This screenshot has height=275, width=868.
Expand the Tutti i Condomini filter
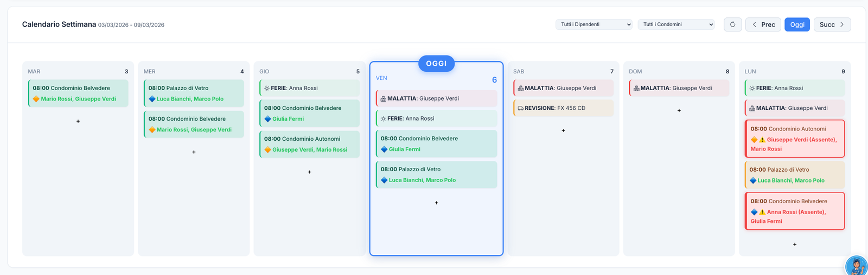pyautogui.click(x=676, y=24)
